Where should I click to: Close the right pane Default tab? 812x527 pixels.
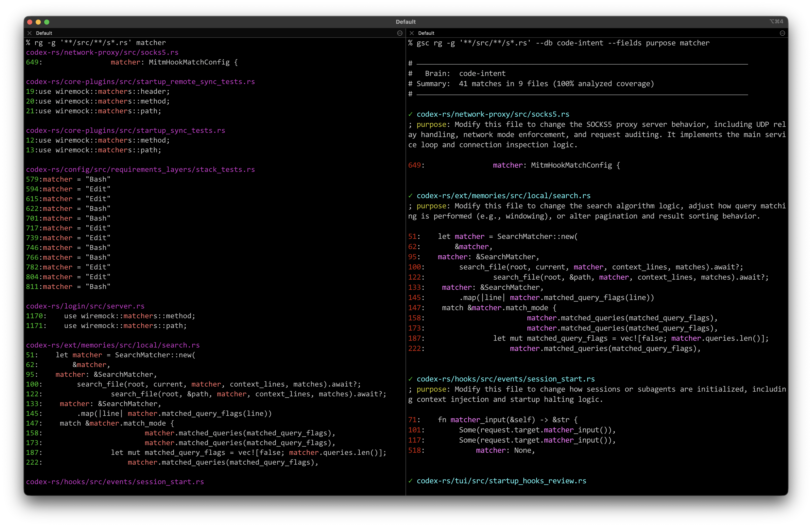click(412, 33)
